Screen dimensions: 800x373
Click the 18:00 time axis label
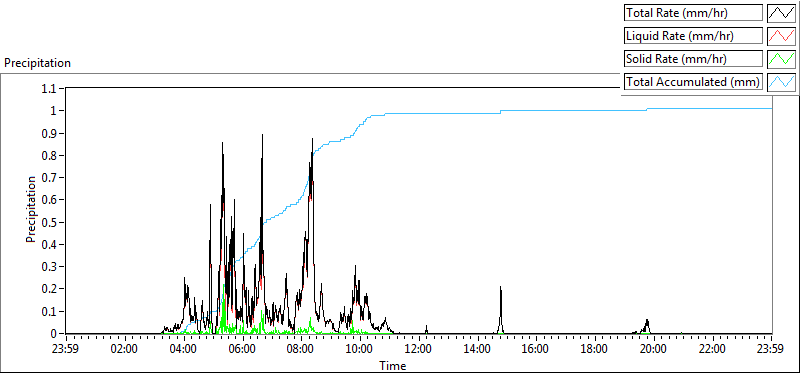point(595,350)
